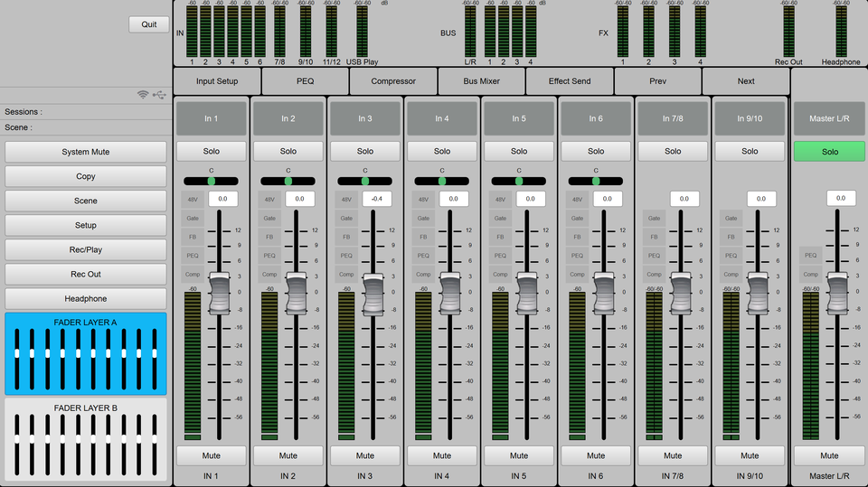Click the Quit button
This screenshot has width=868, height=487.
point(148,24)
